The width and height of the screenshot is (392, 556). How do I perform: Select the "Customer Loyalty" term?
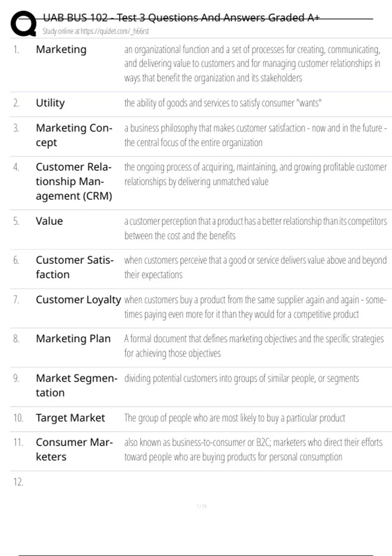78,300
